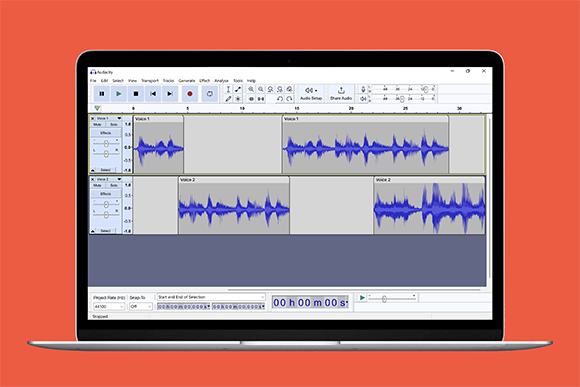Redo the last undone action
This screenshot has height=387, width=580.
point(289,99)
